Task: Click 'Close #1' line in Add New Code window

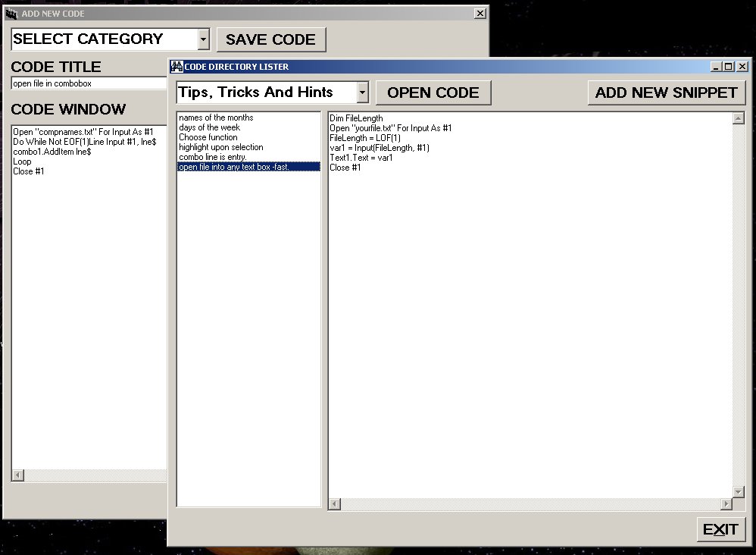Action: pyautogui.click(x=29, y=171)
